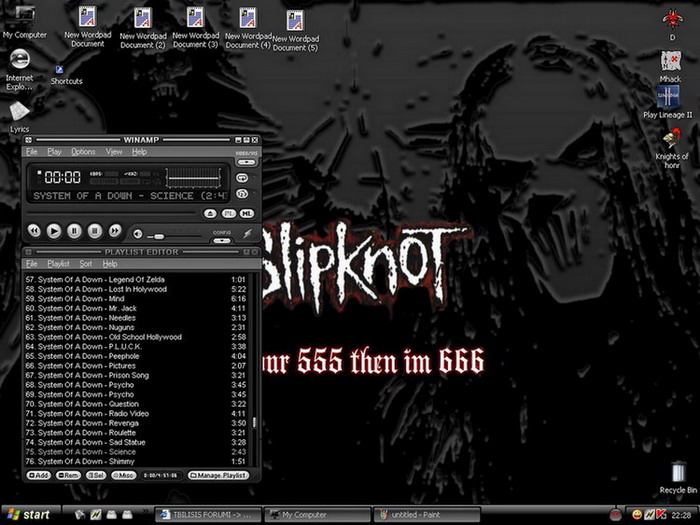This screenshot has width=700, height=525.
Task: Expand the Config drawer in Winamp
Action: 222,241
